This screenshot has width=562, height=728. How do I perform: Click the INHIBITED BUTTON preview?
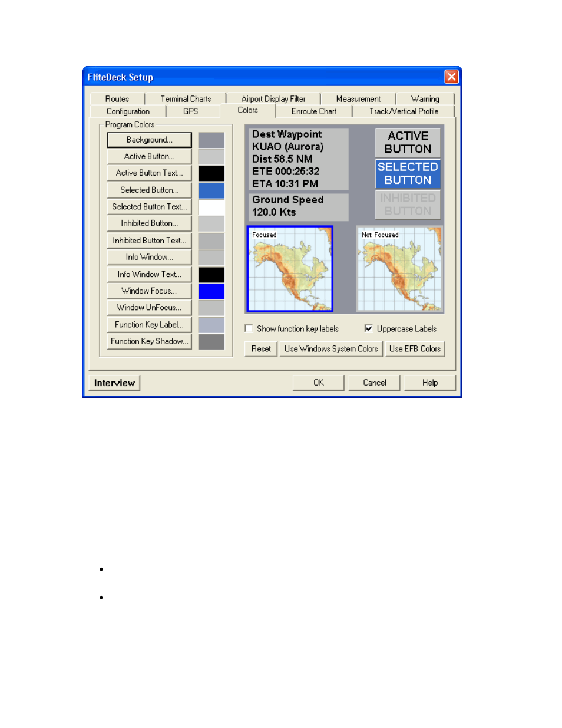408,205
